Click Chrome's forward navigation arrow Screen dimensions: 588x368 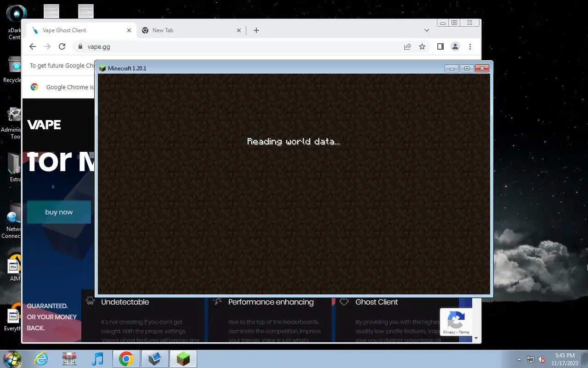pyautogui.click(x=47, y=46)
